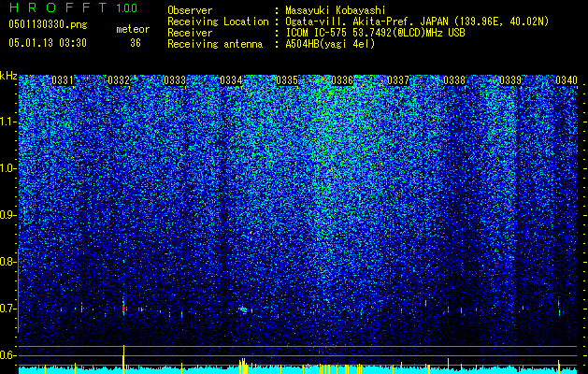This screenshot has height=374, width=588.
Task: Click the timestamp 05.01.13 03:30
Action: click(x=48, y=43)
